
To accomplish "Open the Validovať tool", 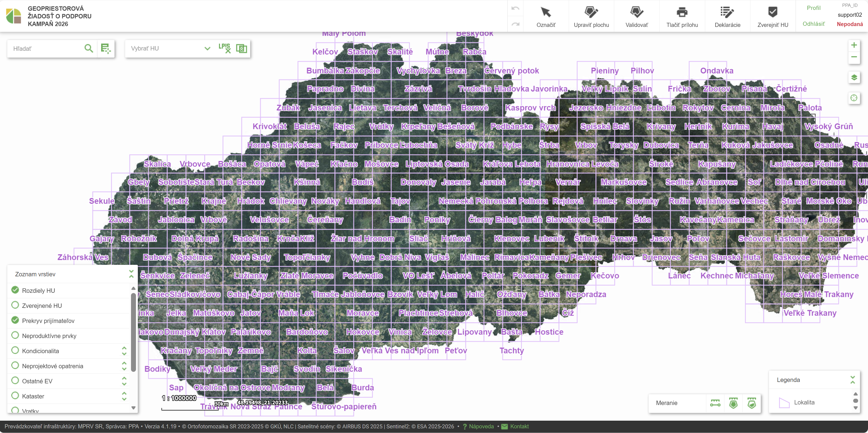I will pos(636,16).
